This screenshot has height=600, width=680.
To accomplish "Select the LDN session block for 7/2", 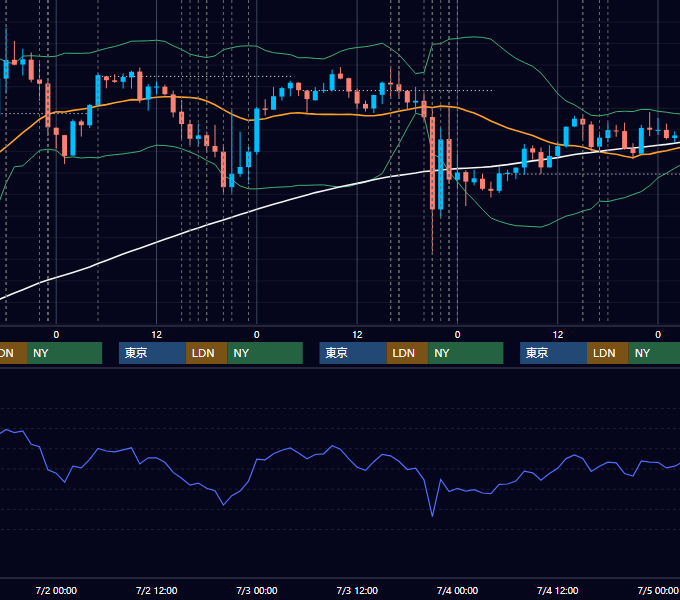I will [x=206, y=353].
